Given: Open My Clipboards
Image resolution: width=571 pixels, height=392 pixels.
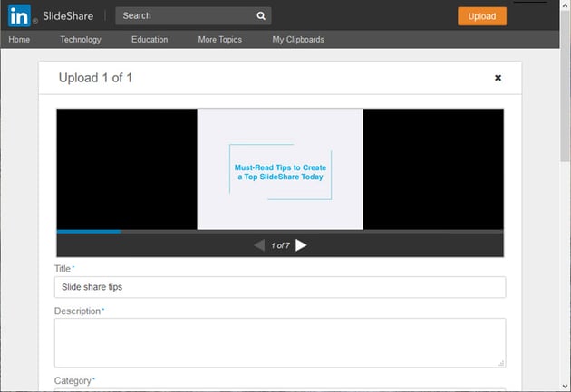Looking at the screenshot, I should pyautogui.click(x=298, y=39).
